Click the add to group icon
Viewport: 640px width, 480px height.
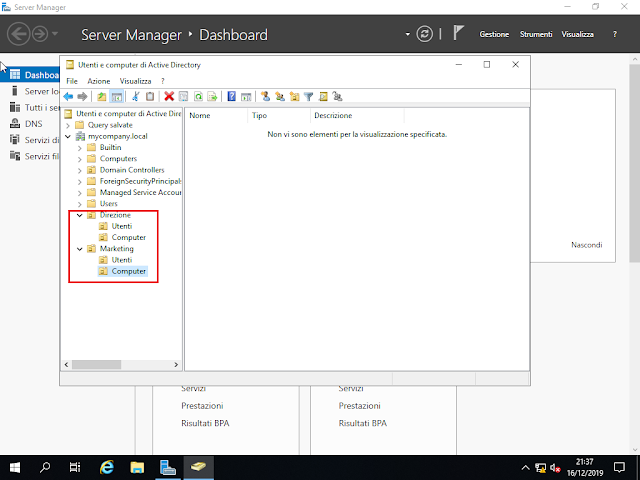(x=337, y=97)
